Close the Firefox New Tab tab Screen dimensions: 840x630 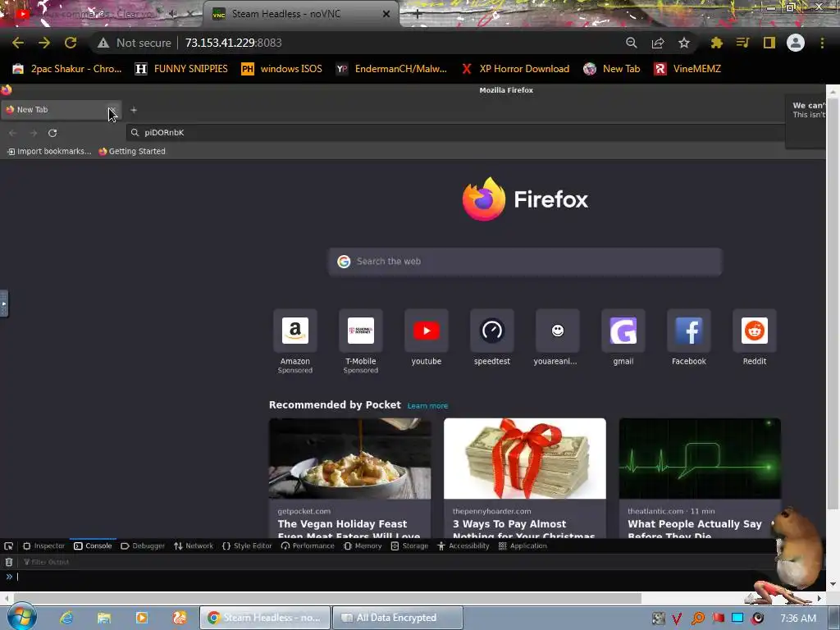point(112,110)
